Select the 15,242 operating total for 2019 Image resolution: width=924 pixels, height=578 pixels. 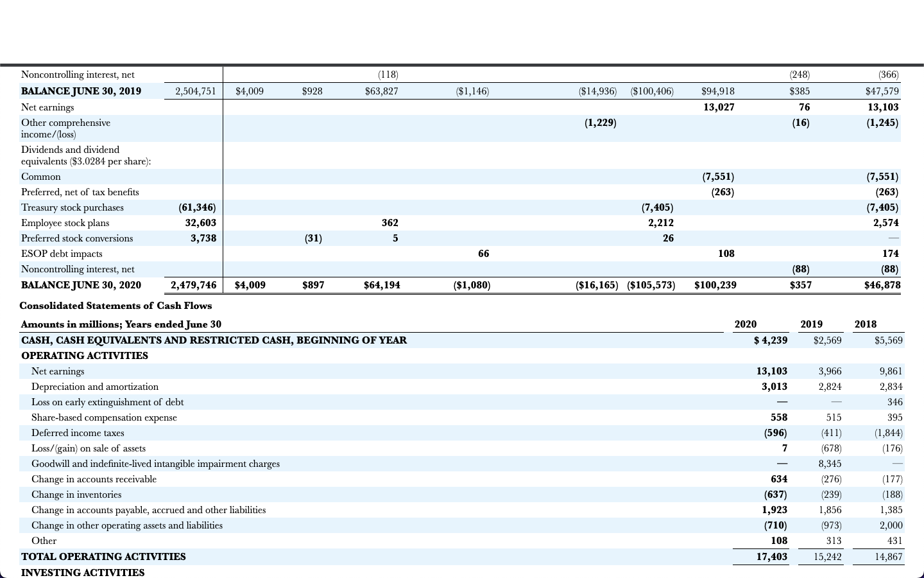[x=828, y=557]
